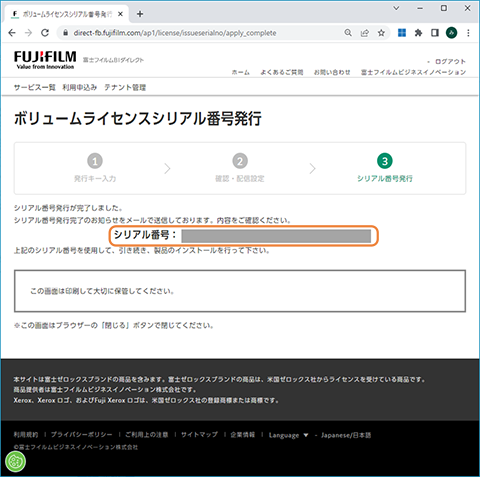
Task: Open the blue grid browser extension
Action: (402, 33)
